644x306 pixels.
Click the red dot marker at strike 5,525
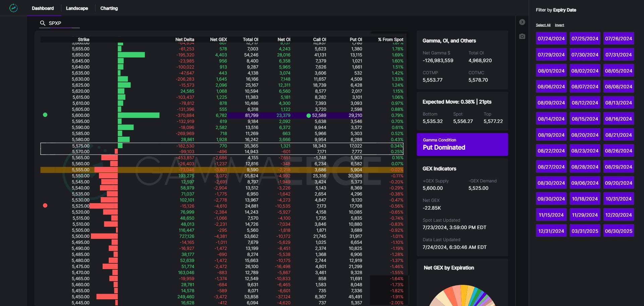coord(45,206)
